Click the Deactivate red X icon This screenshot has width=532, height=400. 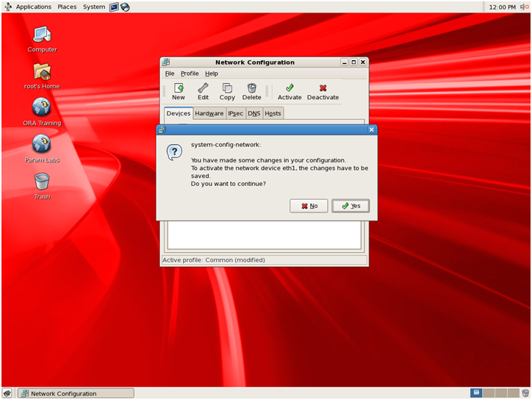(x=323, y=88)
